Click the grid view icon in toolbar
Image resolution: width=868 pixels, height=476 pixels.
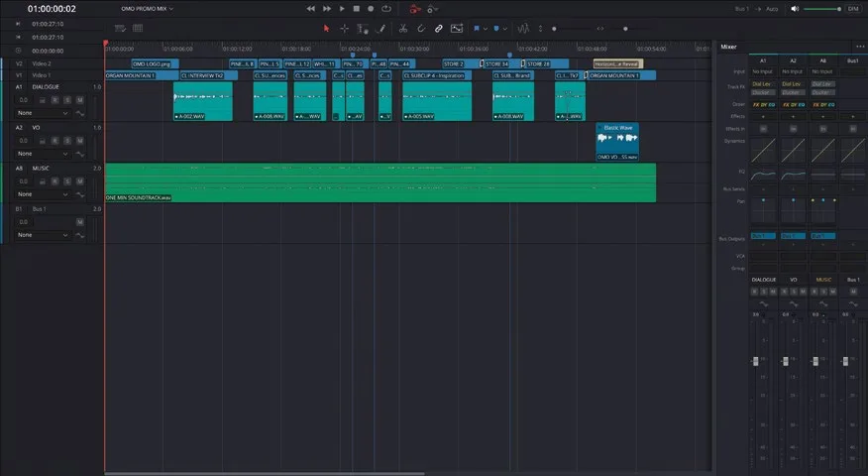tap(138, 28)
